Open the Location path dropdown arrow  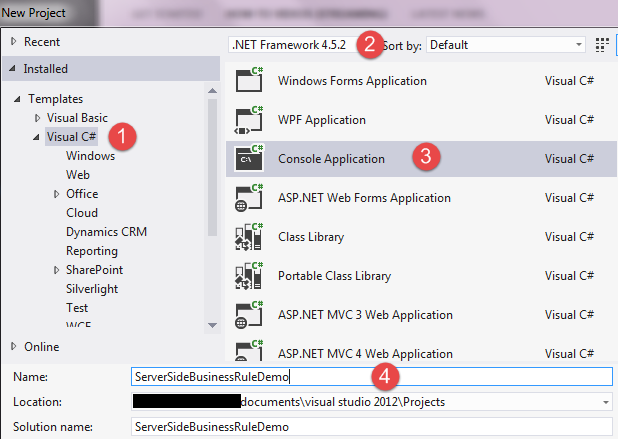605,402
